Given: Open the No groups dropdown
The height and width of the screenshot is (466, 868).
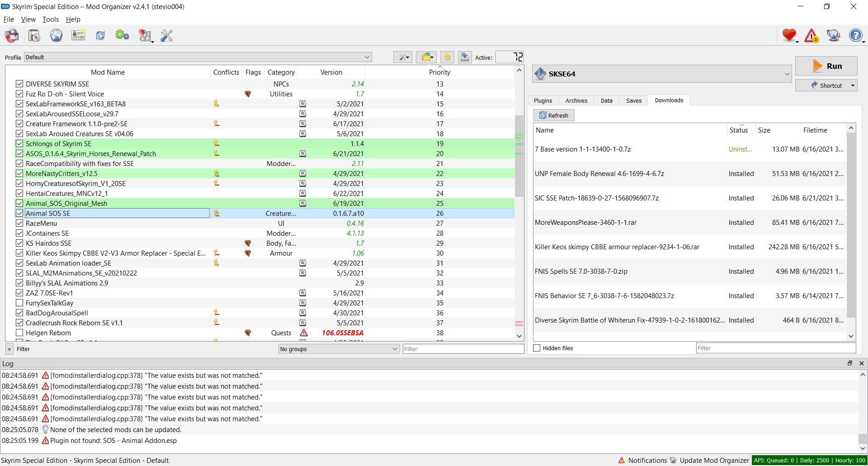Looking at the screenshot, I should click(339, 349).
